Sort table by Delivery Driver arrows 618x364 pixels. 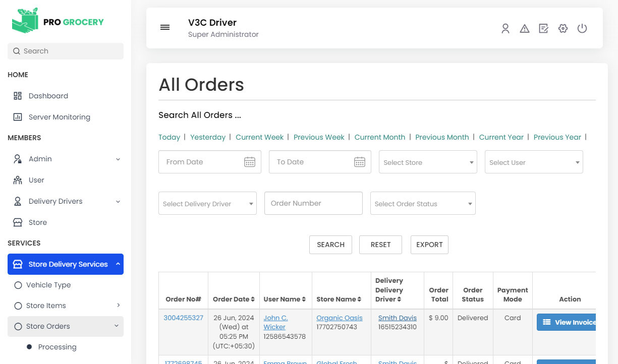pos(399,299)
